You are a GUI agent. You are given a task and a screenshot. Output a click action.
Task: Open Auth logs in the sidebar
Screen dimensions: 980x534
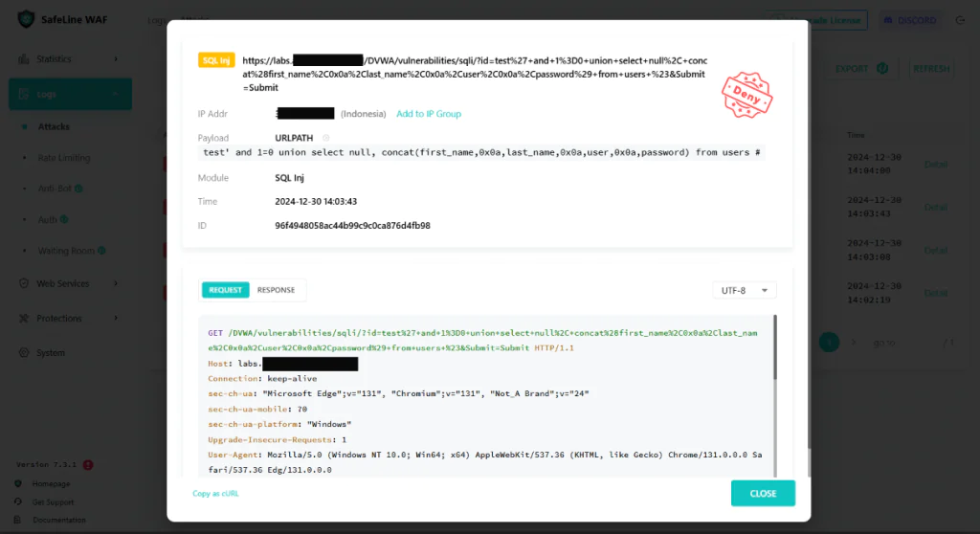48,219
